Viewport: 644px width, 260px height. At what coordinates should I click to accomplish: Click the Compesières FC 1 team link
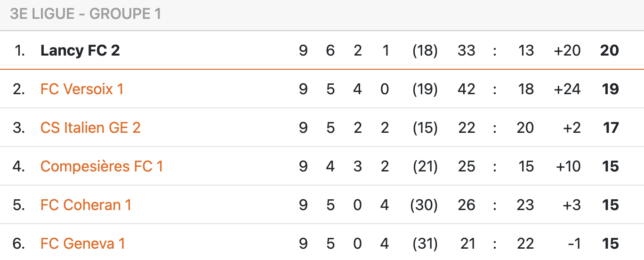102,166
